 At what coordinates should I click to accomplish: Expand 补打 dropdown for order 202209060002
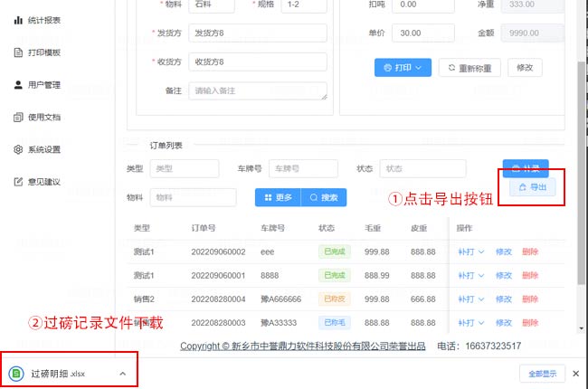tap(470, 251)
